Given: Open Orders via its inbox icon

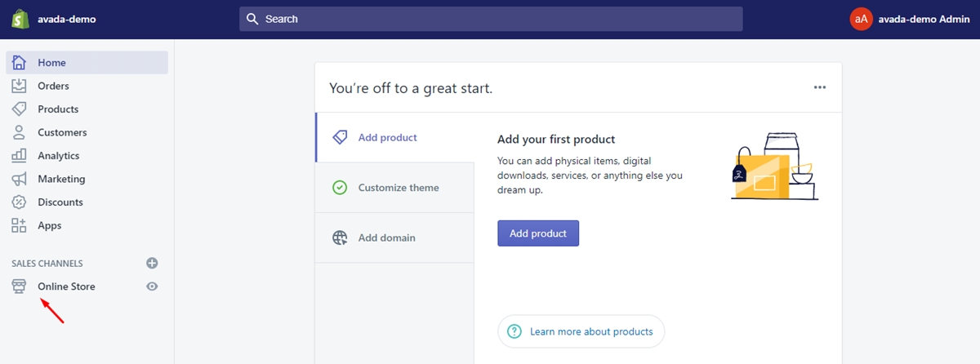Looking at the screenshot, I should pyautogui.click(x=20, y=86).
